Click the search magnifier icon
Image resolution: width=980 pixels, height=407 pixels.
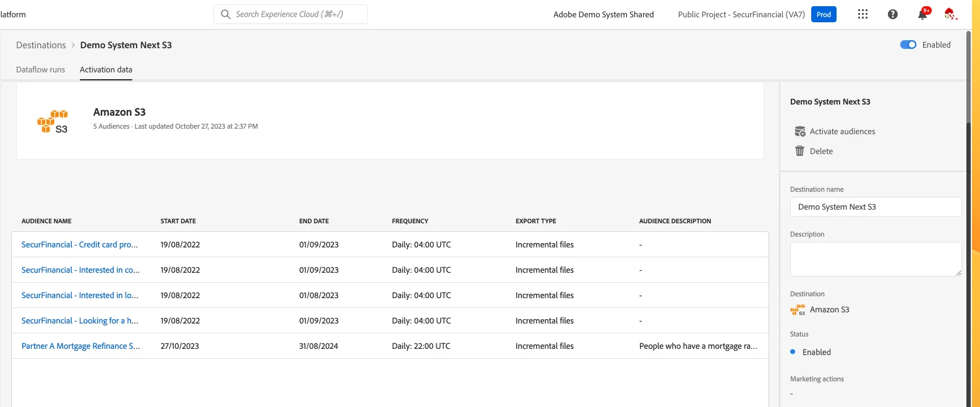click(226, 14)
